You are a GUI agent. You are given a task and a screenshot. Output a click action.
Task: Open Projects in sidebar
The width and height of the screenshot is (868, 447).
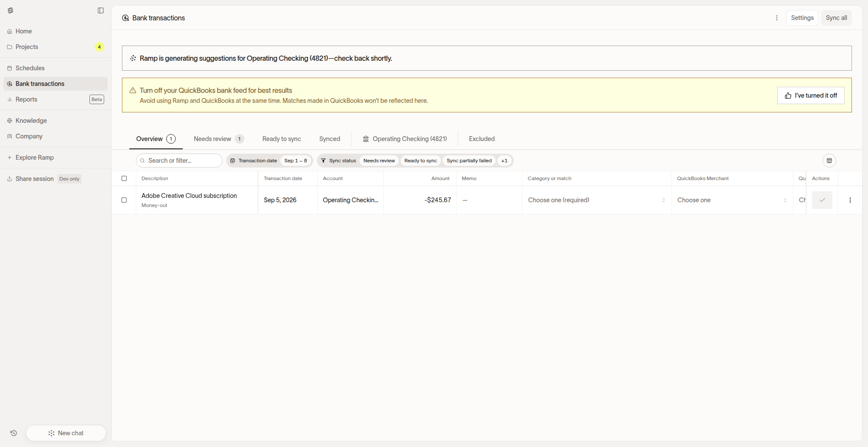pos(56,47)
